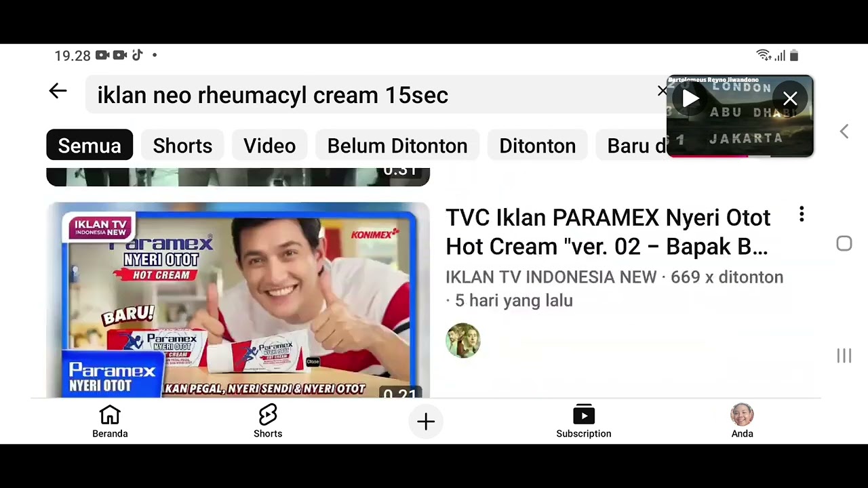Open Android recent apps button

click(844, 356)
